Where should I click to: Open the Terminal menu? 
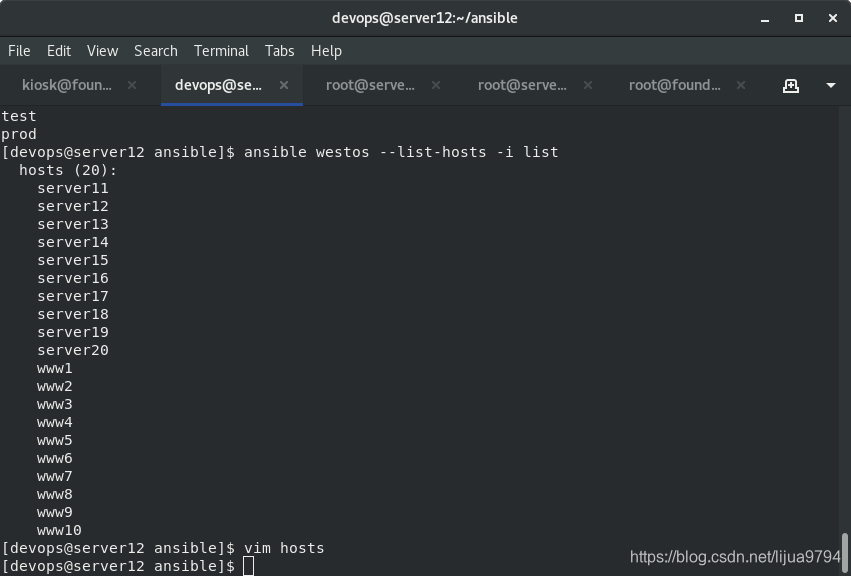[221, 51]
